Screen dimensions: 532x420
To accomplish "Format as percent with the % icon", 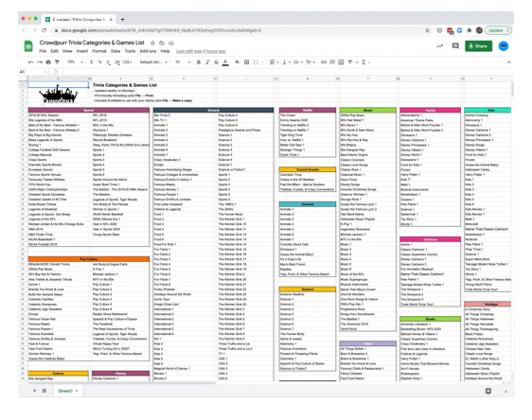I will click(99, 62).
